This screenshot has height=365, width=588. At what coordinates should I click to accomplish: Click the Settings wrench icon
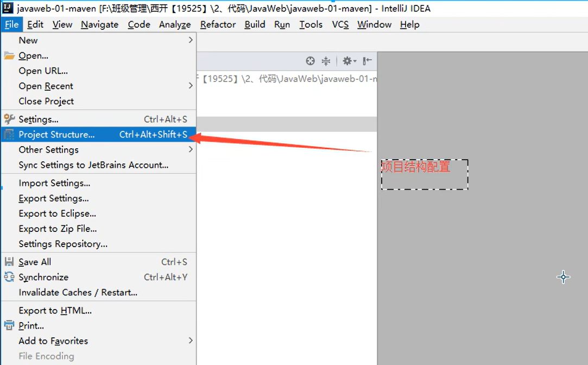click(x=9, y=119)
